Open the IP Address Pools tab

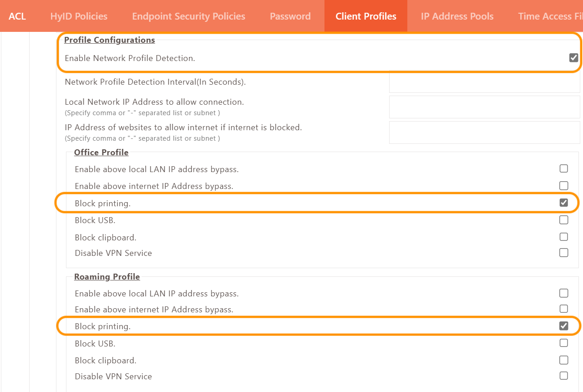pyautogui.click(x=457, y=16)
